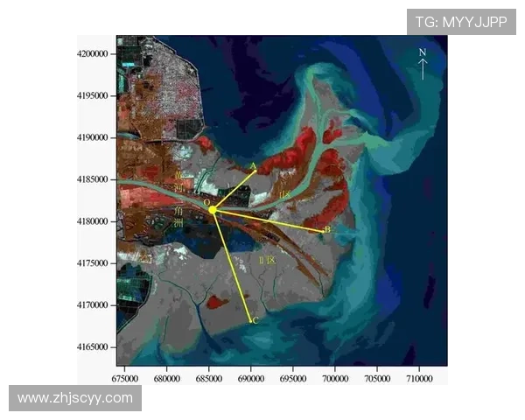Select endpoint marker C on the map
The height and width of the screenshot is (420, 525).
tap(254, 321)
